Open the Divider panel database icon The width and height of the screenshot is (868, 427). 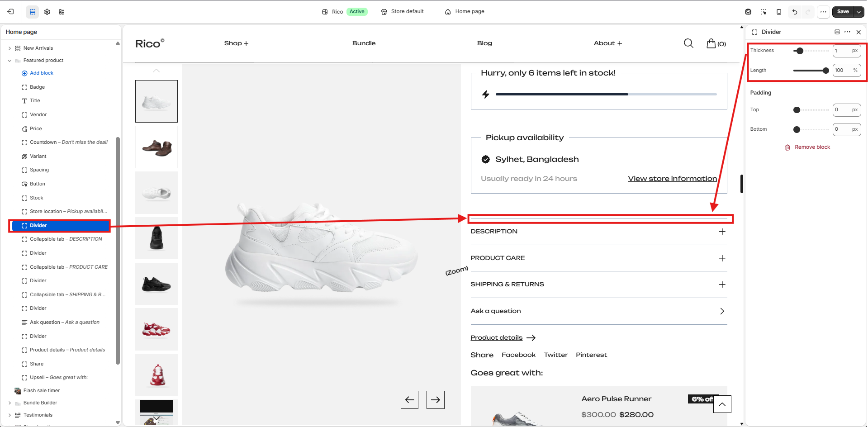[837, 32]
